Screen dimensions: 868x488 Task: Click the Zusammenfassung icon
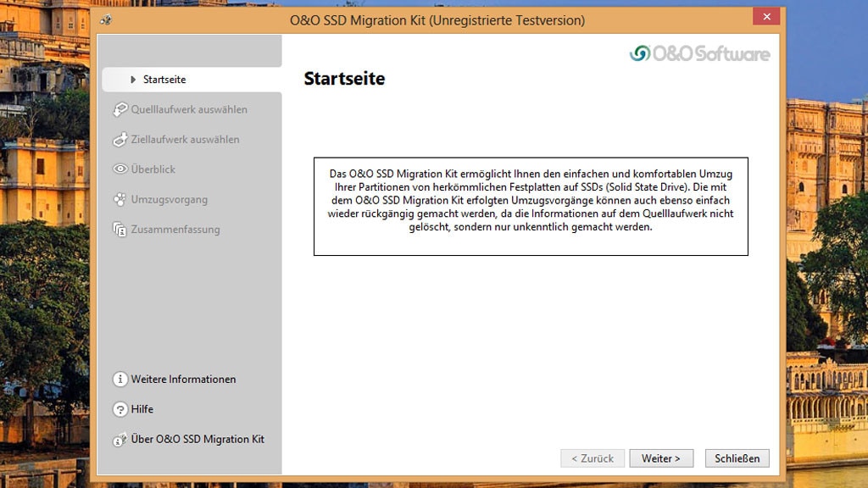[120, 229]
